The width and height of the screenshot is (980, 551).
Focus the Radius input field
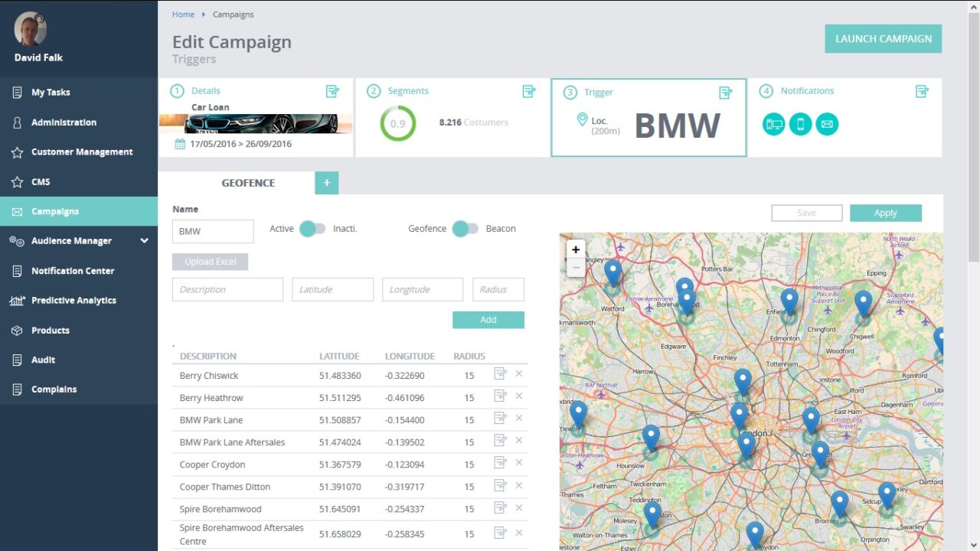tap(498, 289)
